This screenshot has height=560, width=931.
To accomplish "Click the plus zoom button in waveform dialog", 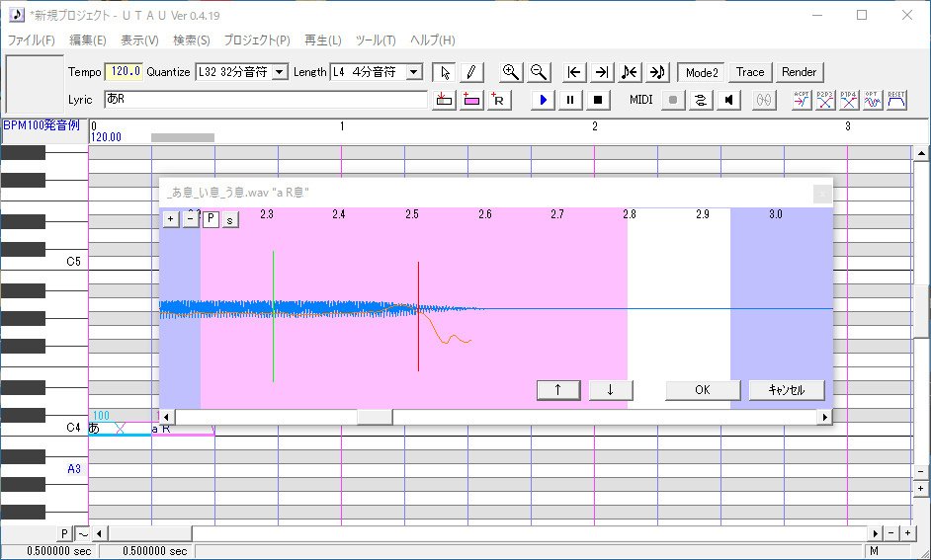I will pos(170,219).
